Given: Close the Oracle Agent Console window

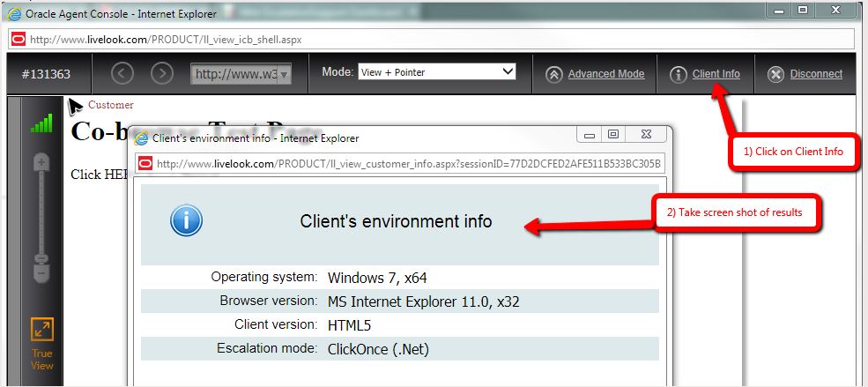Looking at the screenshot, I should (836, 10).
